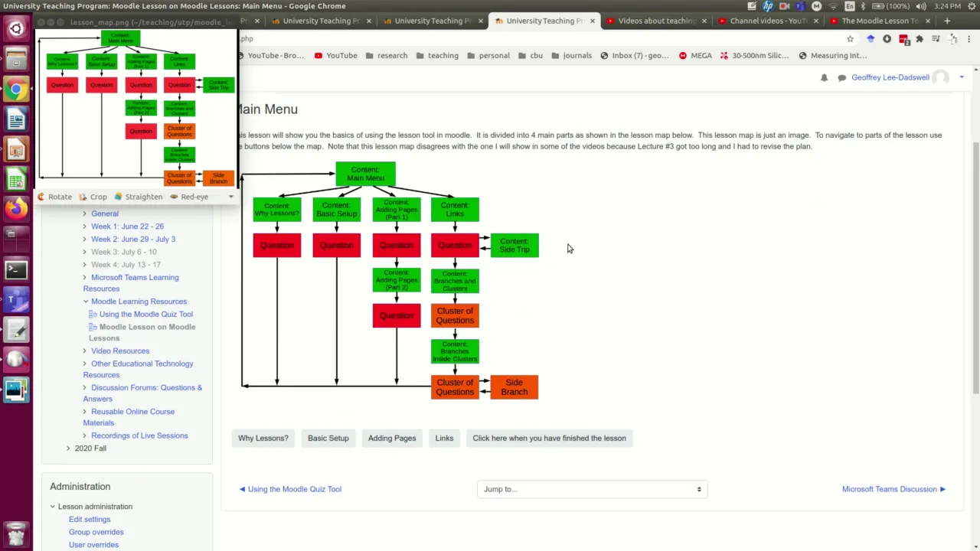Image resolution: width=980 pixels, height=551 pixels.
Task: Open Moodle notifications bell
Action: pyautogui.click(x=824, y=77)
